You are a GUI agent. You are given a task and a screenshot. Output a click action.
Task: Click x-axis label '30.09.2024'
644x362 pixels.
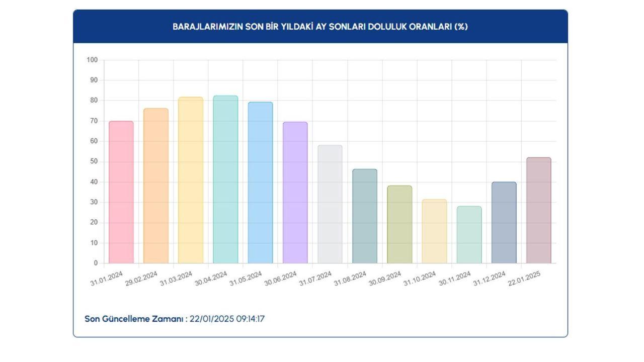pyautogui.click(x=385, y=278)
